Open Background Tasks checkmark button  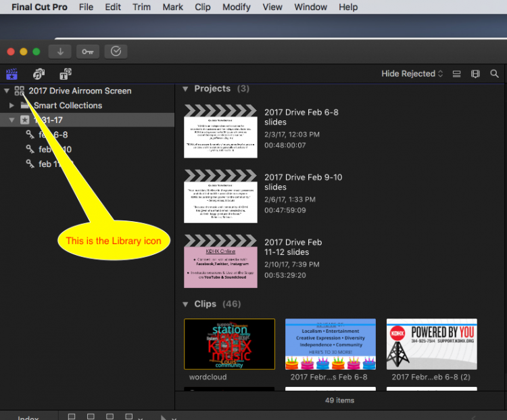(x=116, y=51)
